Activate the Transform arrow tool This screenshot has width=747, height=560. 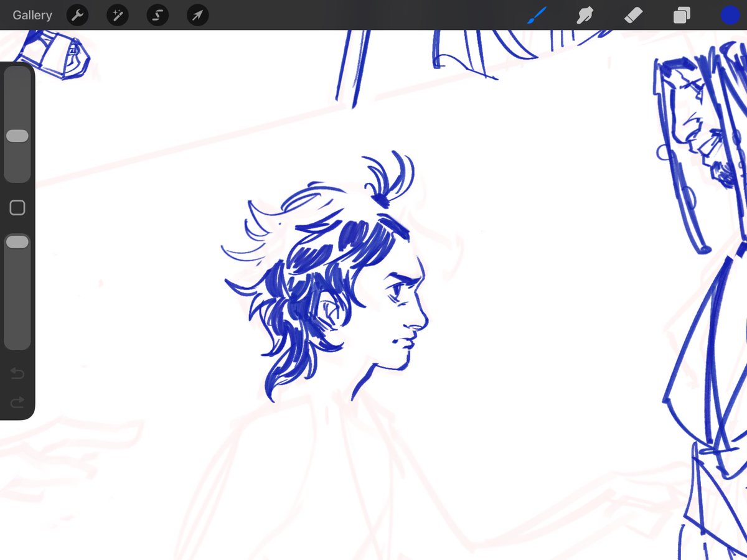[x=197, y=15]
